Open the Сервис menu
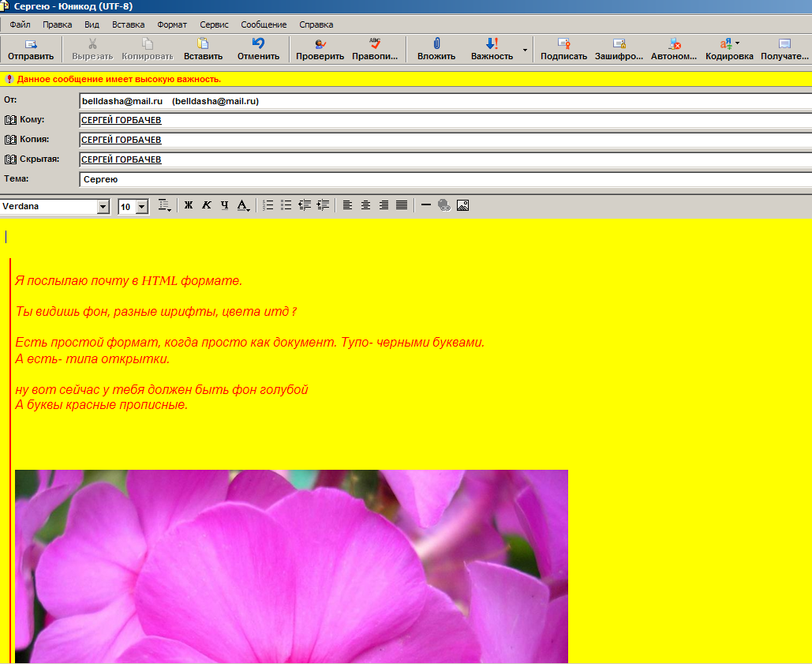Screen dimensions: 812x664 pyautogui.click(x=214, y=24)
